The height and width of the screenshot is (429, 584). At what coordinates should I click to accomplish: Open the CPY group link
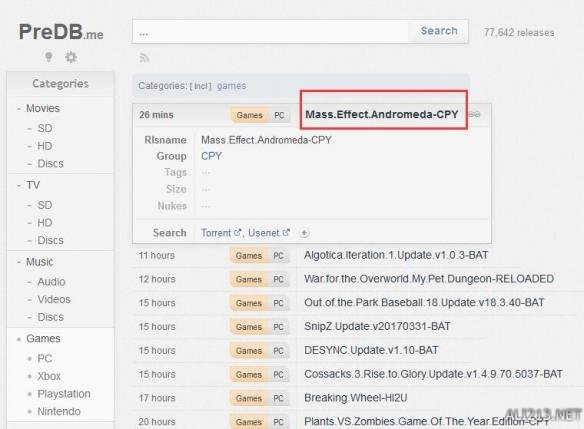point(211,156)
